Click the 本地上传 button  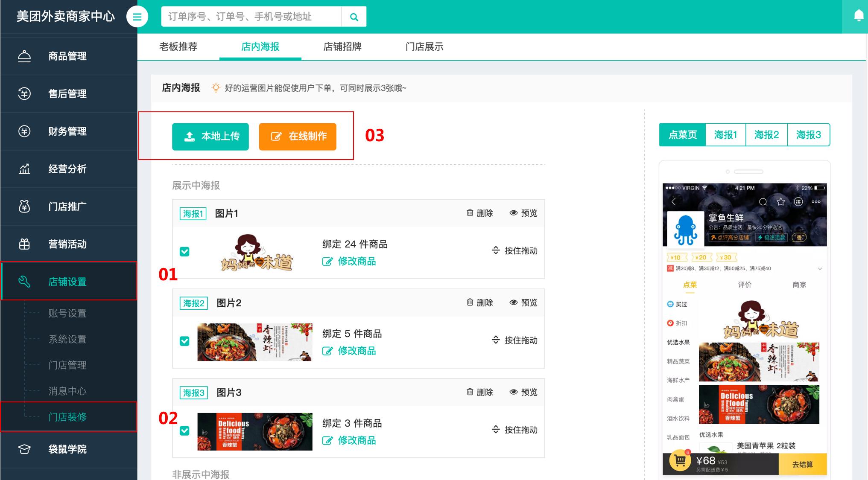[x=210, y=137]
